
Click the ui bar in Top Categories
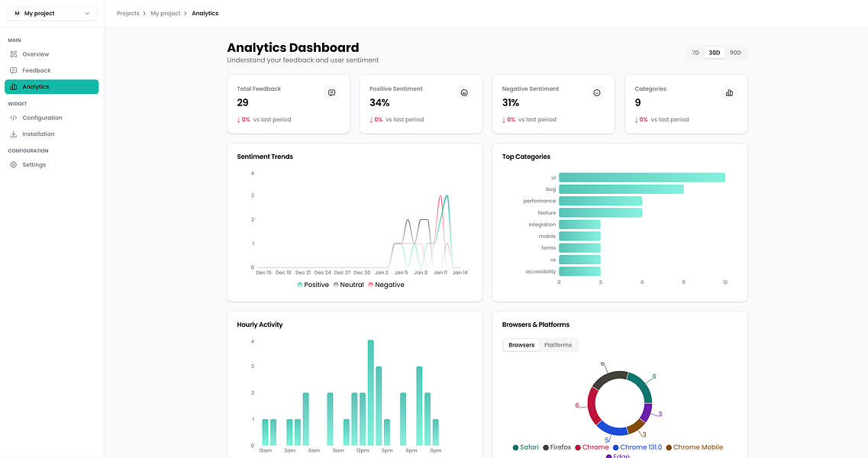pos(641,177)
